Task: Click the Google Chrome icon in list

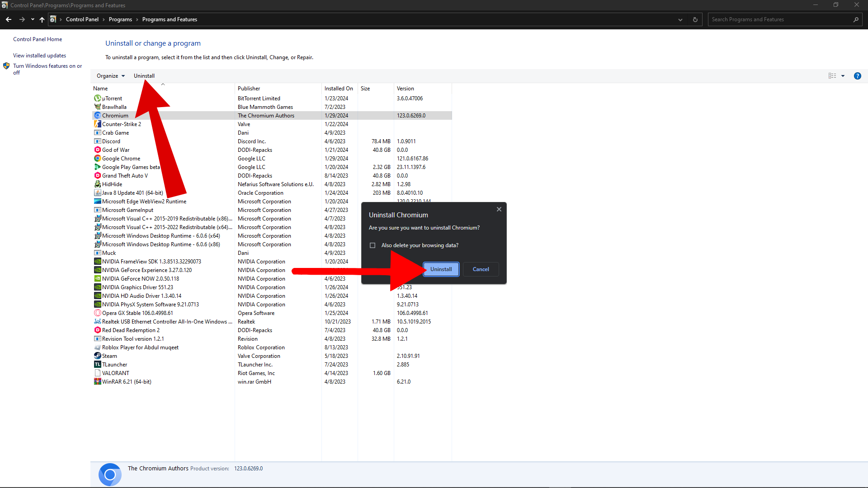Action: tap(97, 159)
